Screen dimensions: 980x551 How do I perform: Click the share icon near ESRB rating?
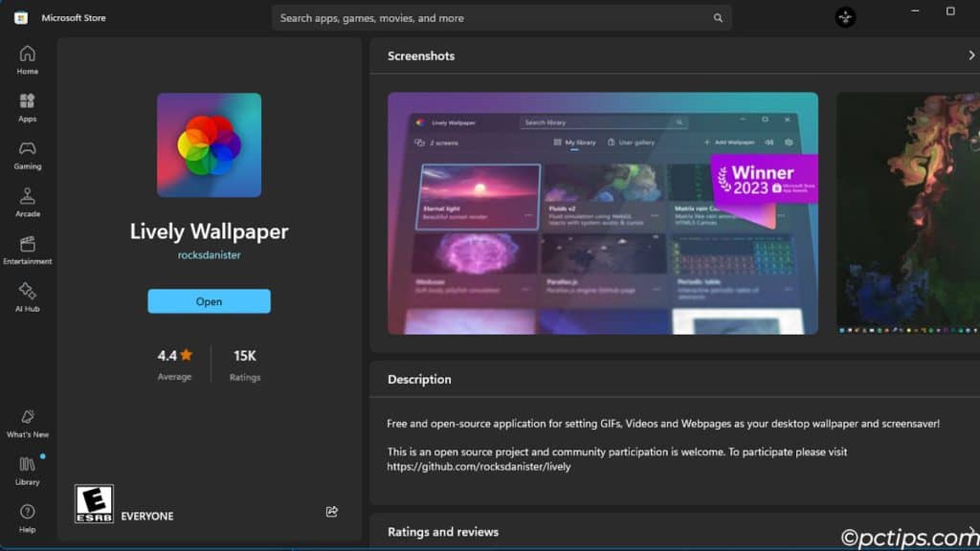(332, 512)
